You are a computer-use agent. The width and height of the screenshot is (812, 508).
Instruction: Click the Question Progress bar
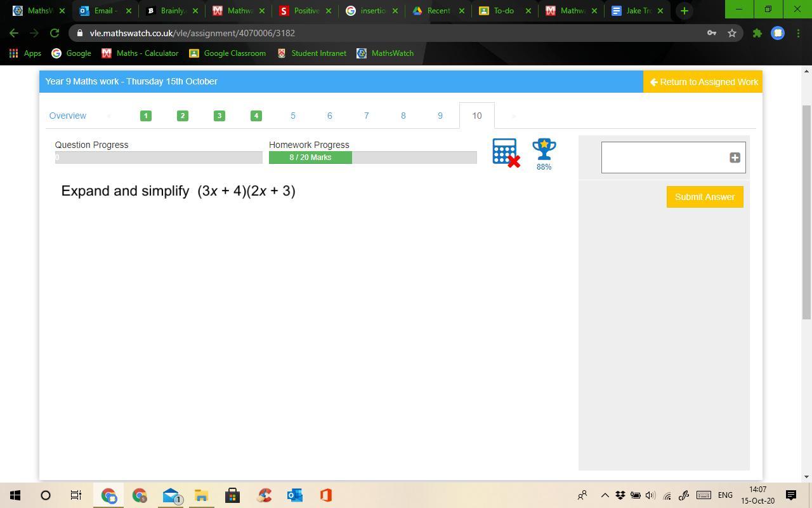(159, 157)
